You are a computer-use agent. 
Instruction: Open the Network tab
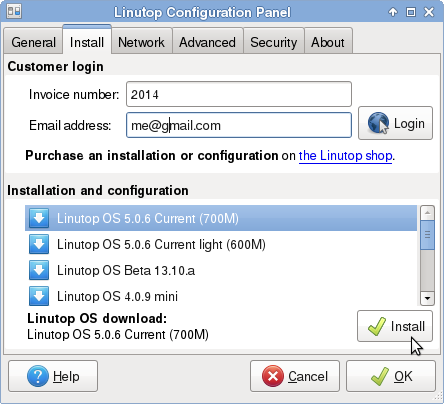click(141, 42)
